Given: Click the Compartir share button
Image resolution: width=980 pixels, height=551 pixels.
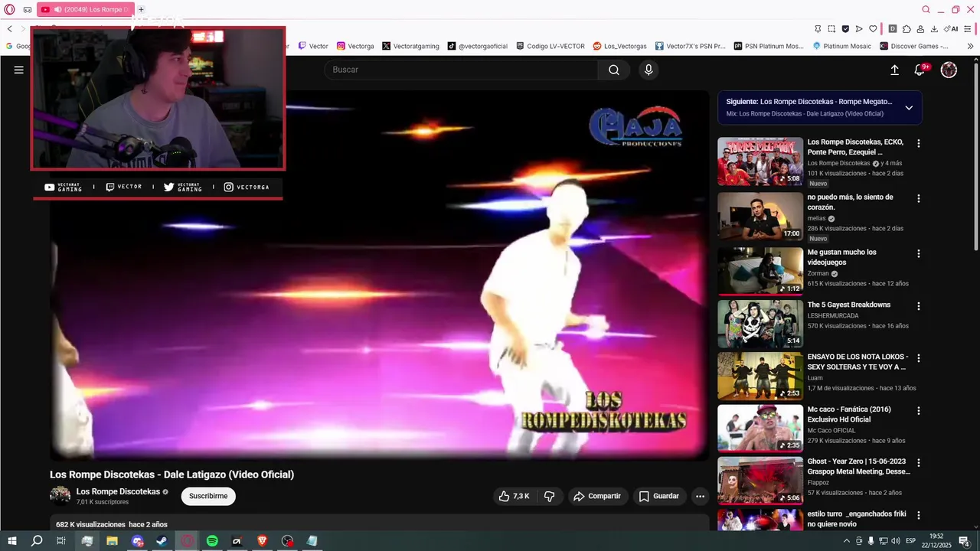Looking at the screenshot, I should pyautogui.click(x=596, y=496).
